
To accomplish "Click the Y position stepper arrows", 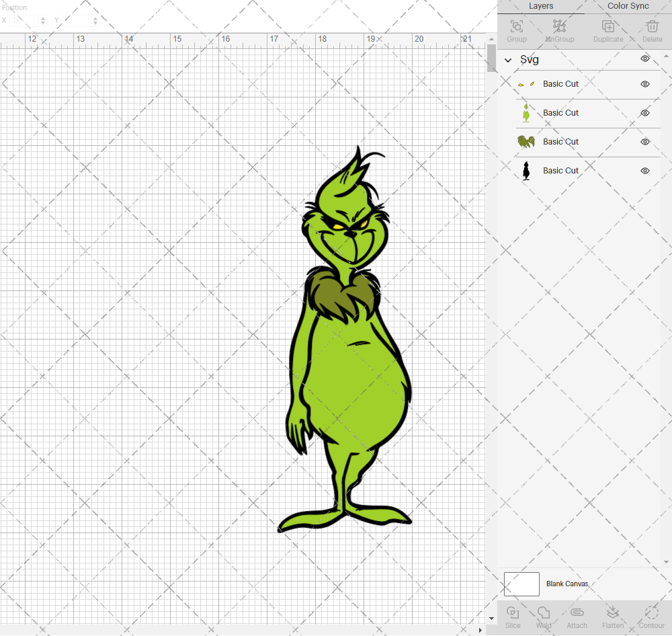I will 95,20.
